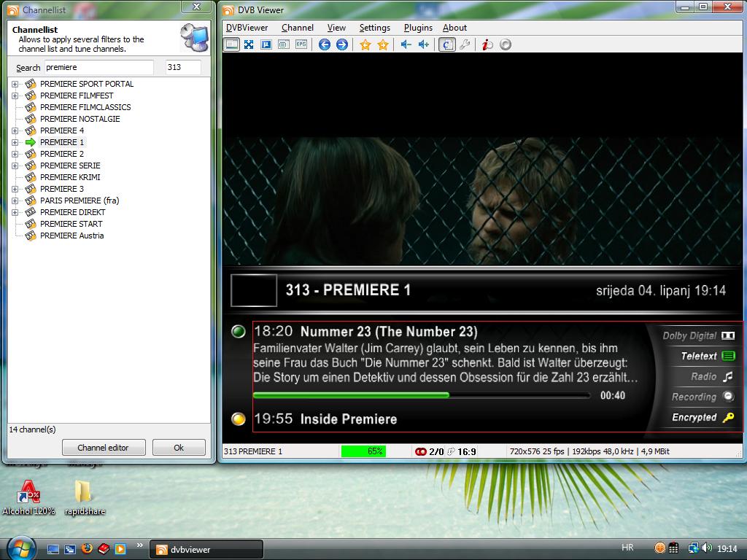Open options with the wrench icon
747x560 pixels.
[465, 44]
